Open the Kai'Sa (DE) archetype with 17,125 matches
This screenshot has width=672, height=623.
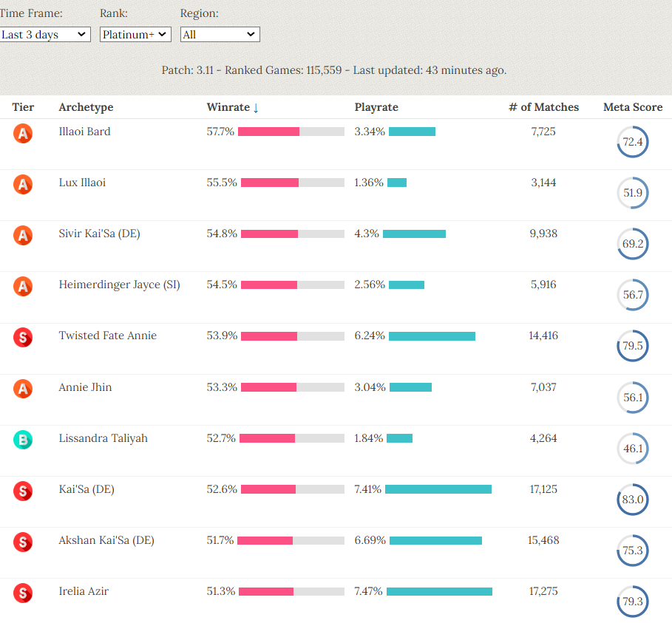click(x=86, y=489)
